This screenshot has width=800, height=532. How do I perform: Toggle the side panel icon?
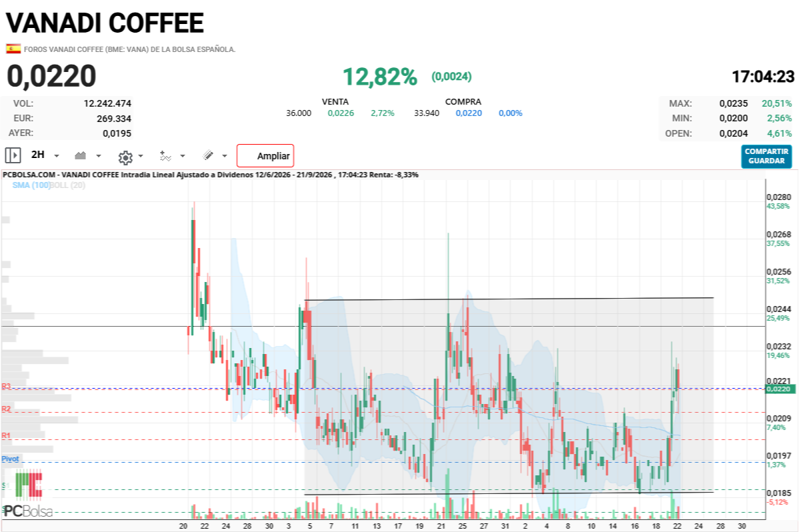click(x=13, y=155)
